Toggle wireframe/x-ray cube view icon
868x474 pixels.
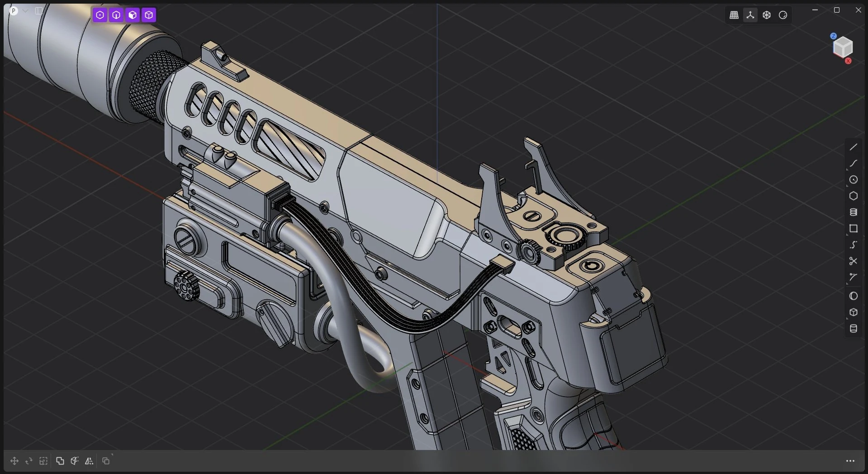(x=767, y=15)
